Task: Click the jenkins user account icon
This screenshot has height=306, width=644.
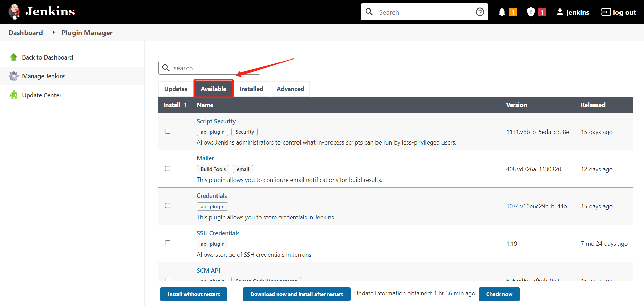Action: (559, 12)
